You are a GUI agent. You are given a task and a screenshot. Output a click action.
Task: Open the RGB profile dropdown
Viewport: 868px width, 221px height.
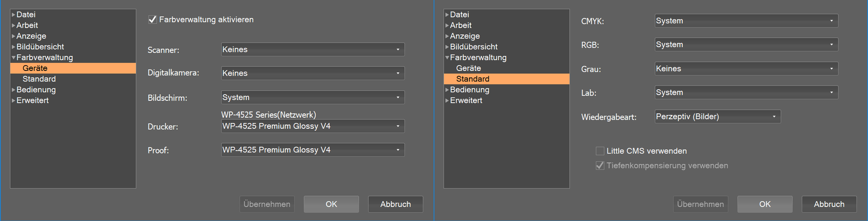coord(746,44)
